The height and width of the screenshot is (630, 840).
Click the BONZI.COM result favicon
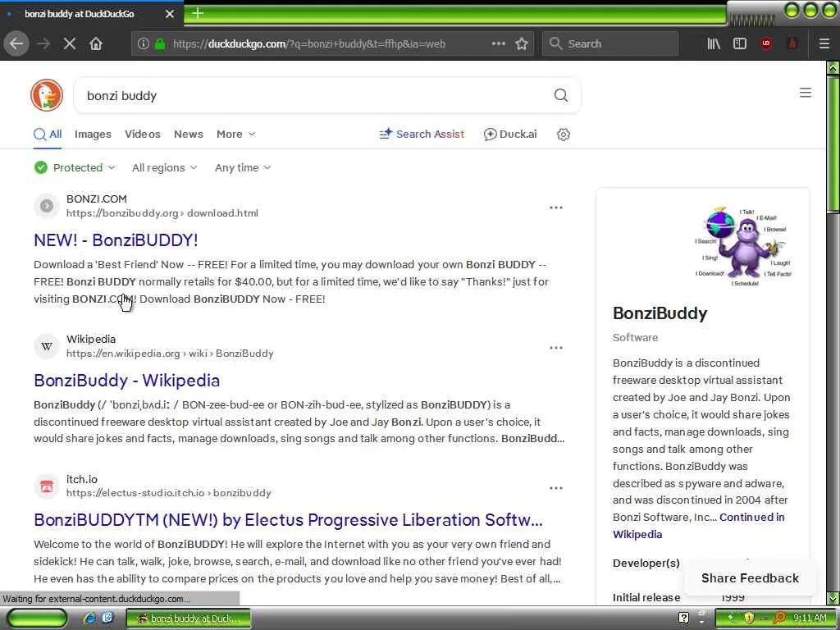47,206
